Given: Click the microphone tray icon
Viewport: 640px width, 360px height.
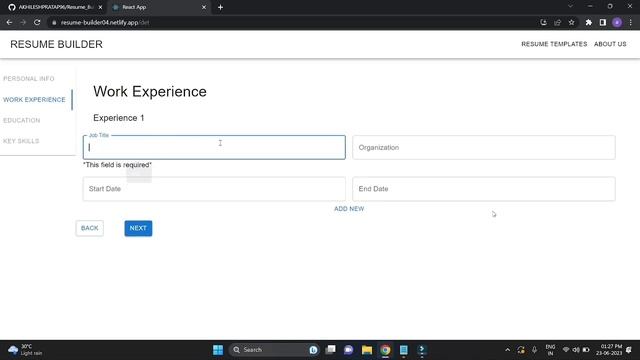Looking at the screenshot, I should pos(534,350).
